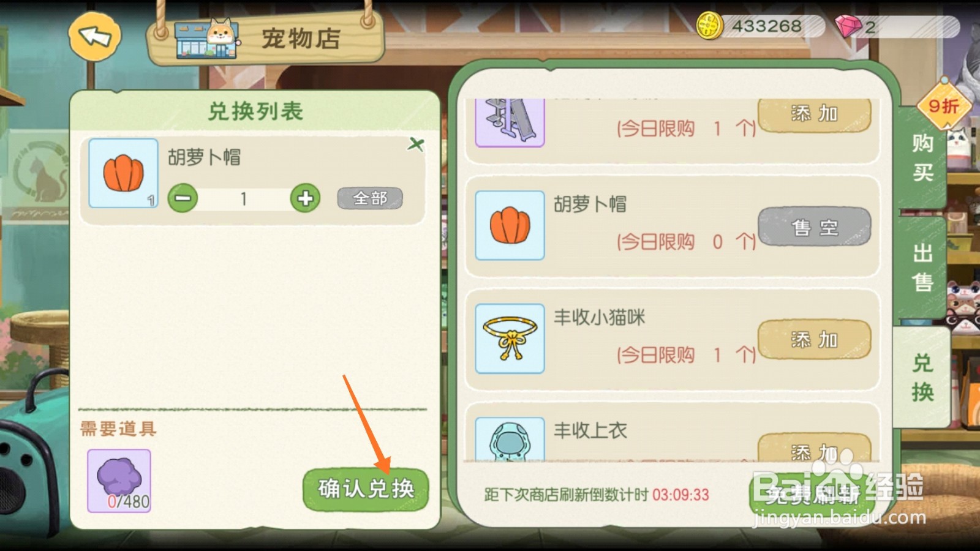The image size is (980, 551).
Task: Confirm exchange with 确认兑换 button
Action: tap(366, 489)
